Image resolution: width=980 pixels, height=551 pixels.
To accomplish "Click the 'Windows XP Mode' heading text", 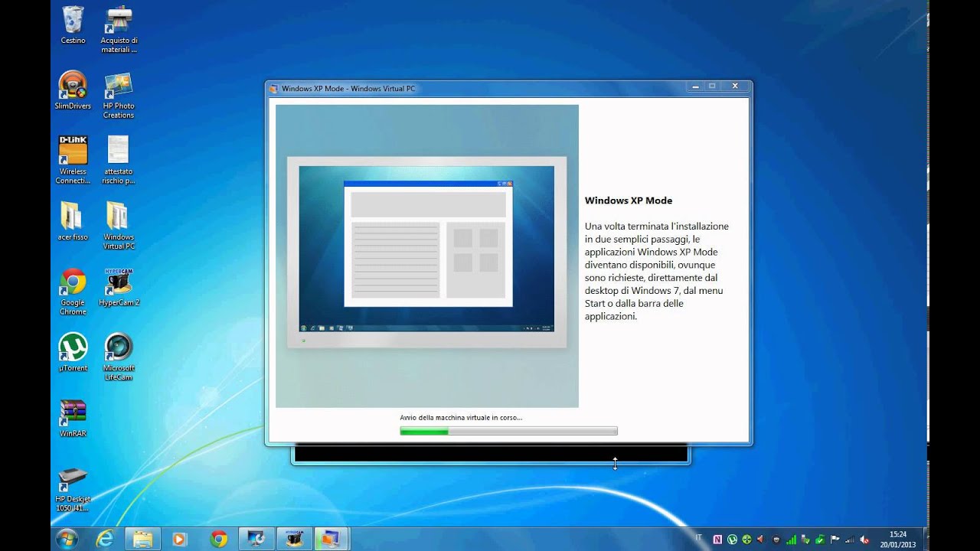I will point(629,201).
